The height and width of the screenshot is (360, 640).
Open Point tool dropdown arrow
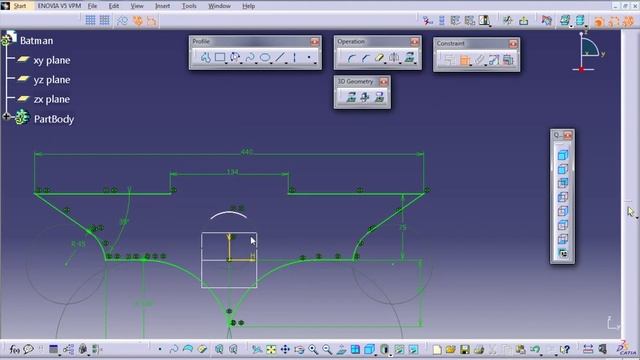click(x=315, y=63)
